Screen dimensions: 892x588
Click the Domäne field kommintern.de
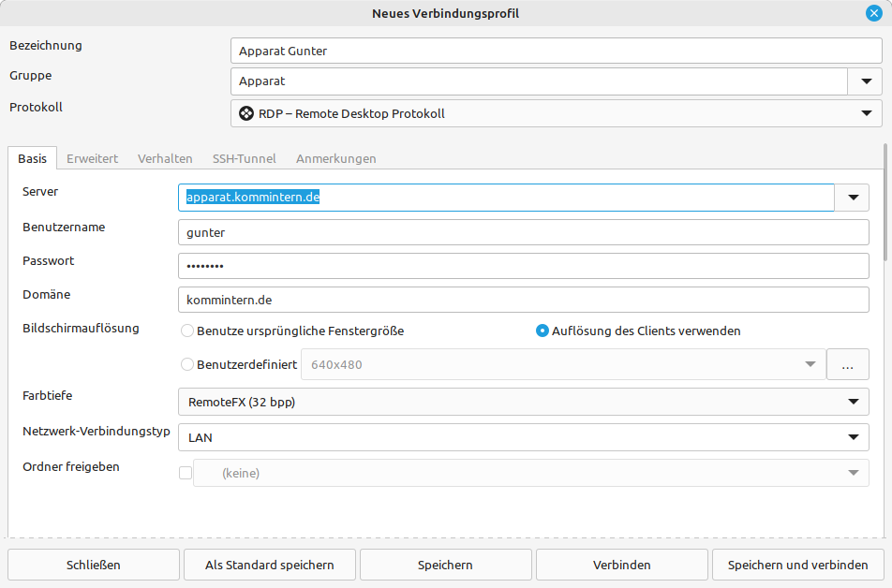(524, 300)
